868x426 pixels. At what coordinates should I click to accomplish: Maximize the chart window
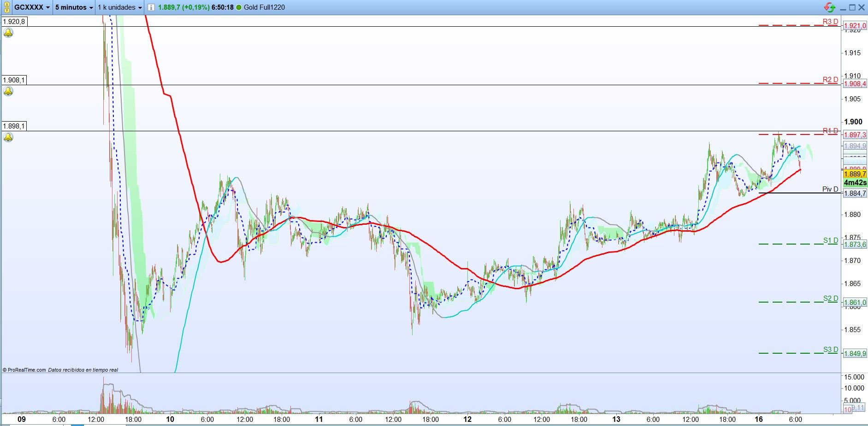pyautogui.click(x=852, y=7)
